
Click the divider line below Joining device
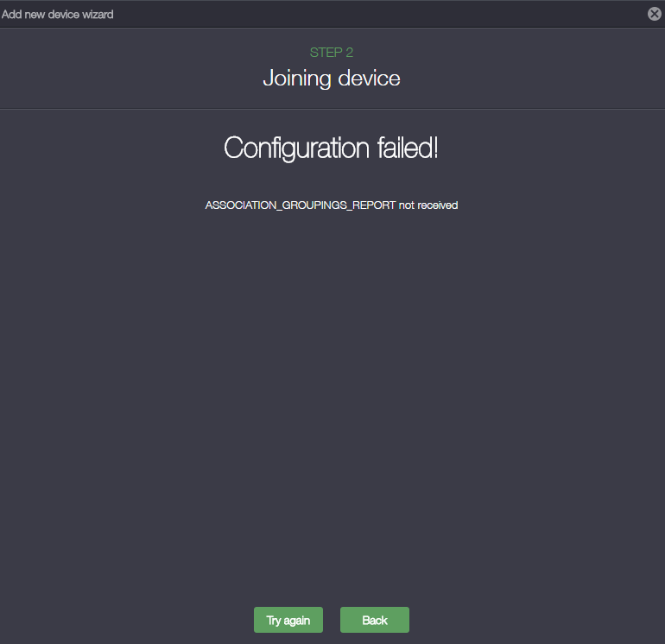pos(332,109)
